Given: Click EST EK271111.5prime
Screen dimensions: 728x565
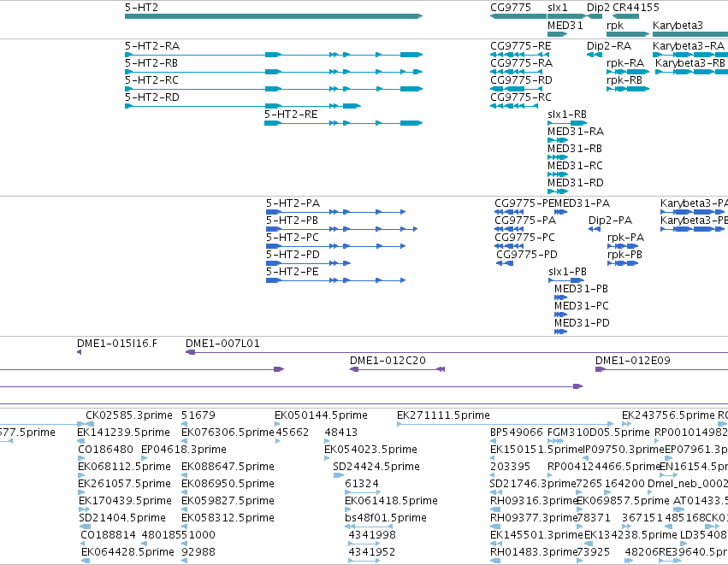Looking at the screenshot, I should pos(505,423).
